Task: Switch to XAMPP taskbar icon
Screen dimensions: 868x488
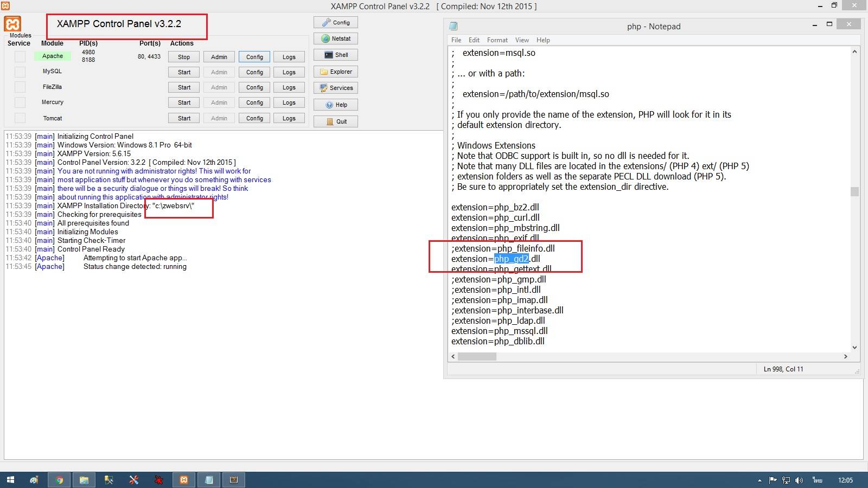Action: 184,480
